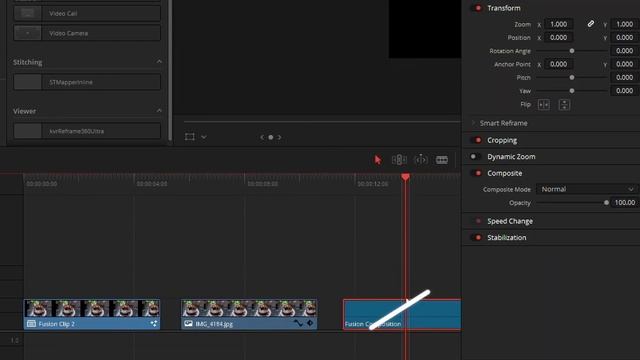640x360 pixels.
Task: Click the Anchor Point Y value field
Action: [x=624, y=64]
